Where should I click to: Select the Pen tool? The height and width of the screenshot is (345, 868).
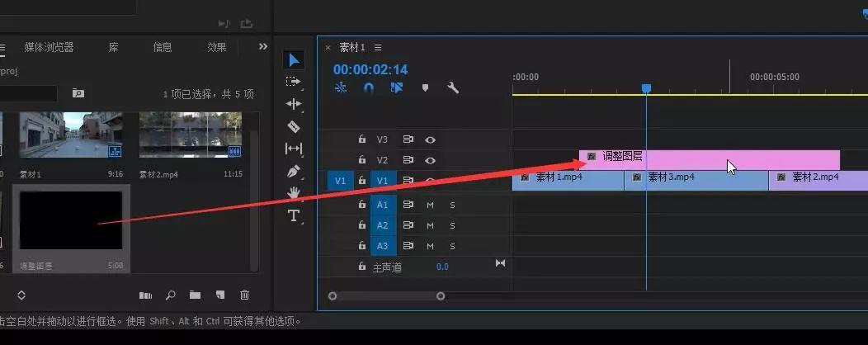click(x=294, y=171)
